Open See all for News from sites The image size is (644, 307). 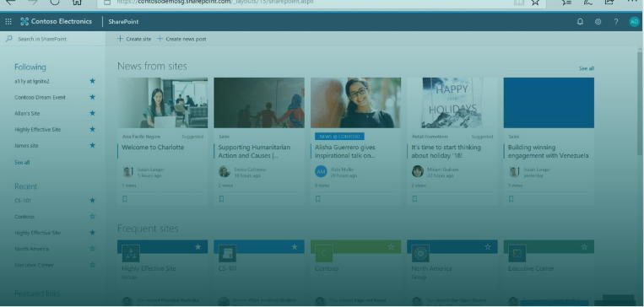586,68
